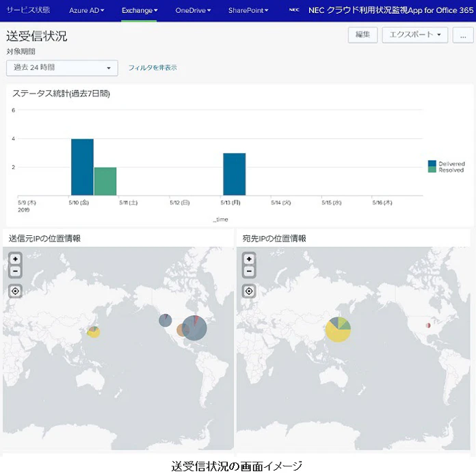This screenshot has width=476, height=476.
Task: Zoom out on the source IP map
Action: coord(15,271)
